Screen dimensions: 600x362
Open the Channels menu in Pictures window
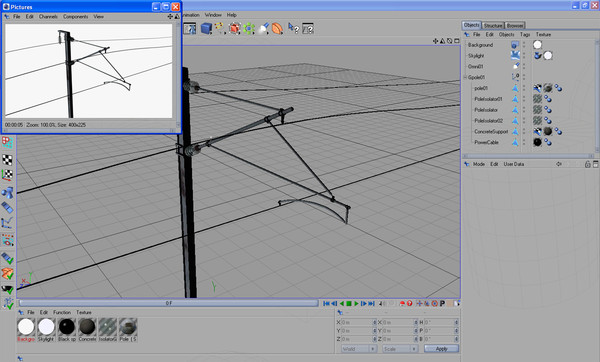coord(48,16)
